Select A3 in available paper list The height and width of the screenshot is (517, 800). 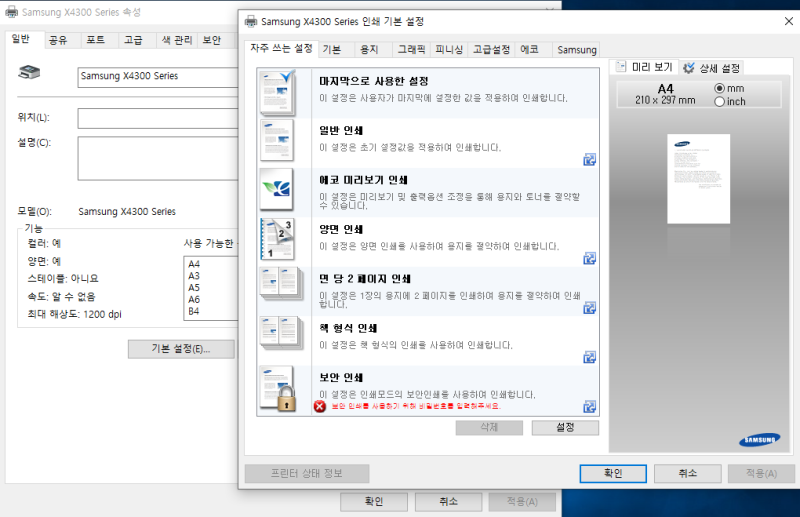194,276
